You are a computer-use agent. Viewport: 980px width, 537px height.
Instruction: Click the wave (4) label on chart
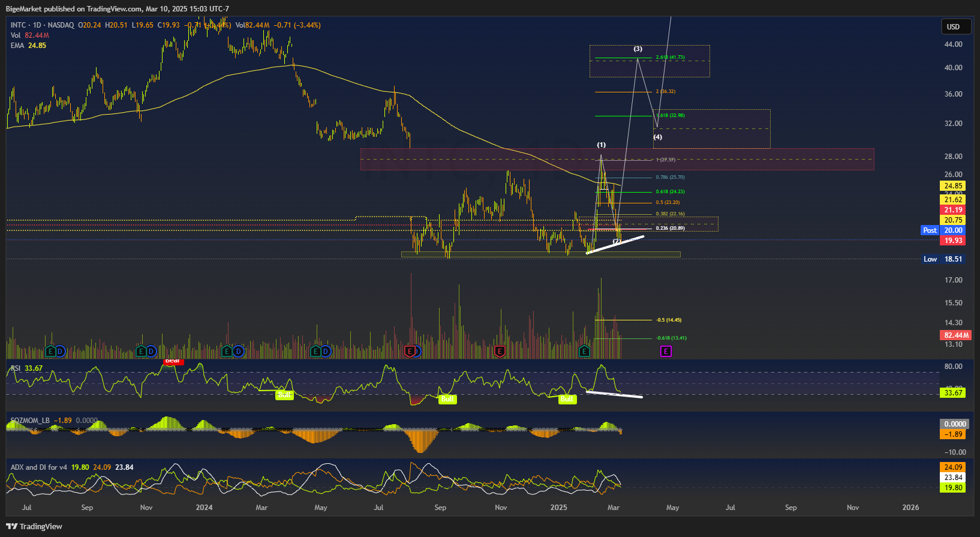(x=657, y=137)
